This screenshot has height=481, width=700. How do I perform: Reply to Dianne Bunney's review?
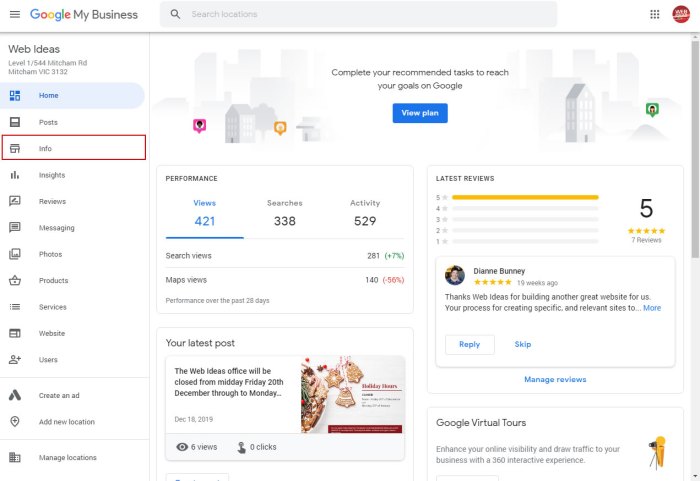click(469, 344)
